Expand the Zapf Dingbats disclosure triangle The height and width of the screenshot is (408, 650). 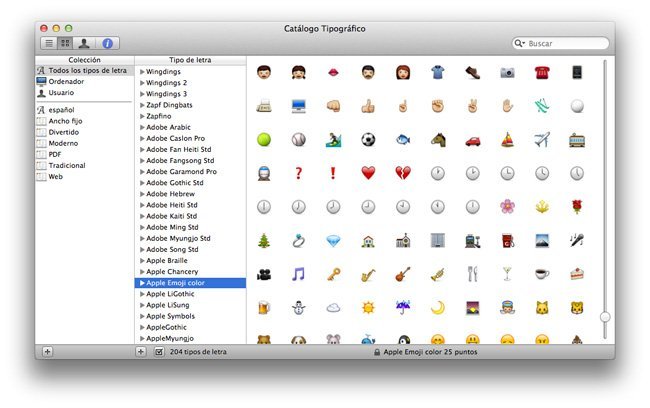click(142, 105)
